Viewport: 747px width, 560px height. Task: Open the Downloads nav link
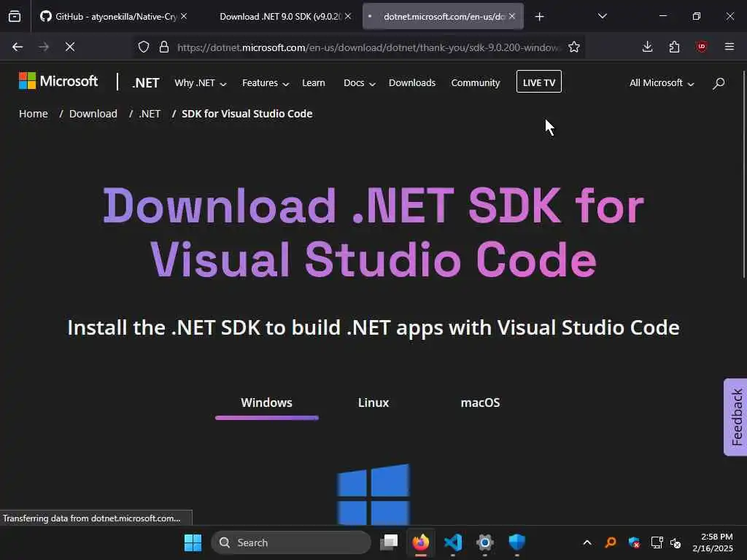tap(412, 83)
